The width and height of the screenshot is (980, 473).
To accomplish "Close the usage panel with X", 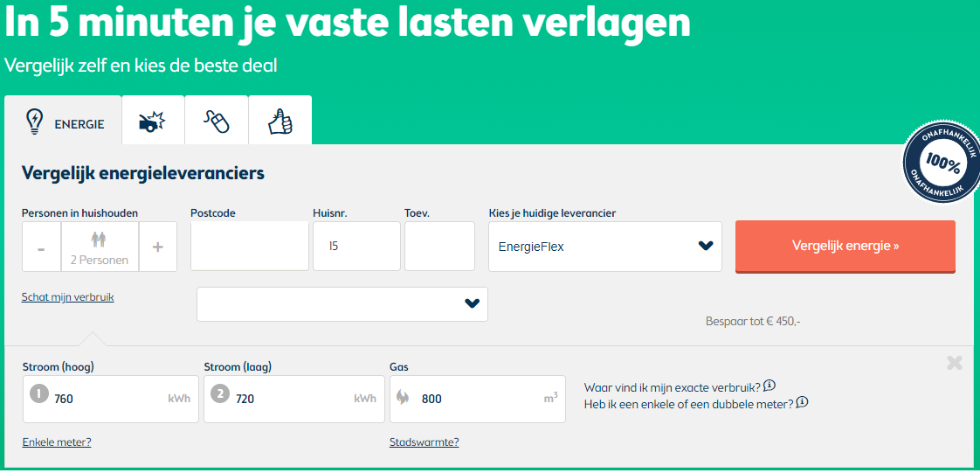I will coord(955,363).
